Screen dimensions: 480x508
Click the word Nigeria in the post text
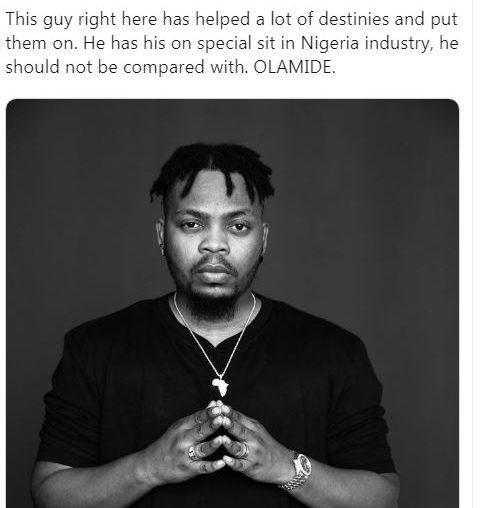(x=329, y=43)
